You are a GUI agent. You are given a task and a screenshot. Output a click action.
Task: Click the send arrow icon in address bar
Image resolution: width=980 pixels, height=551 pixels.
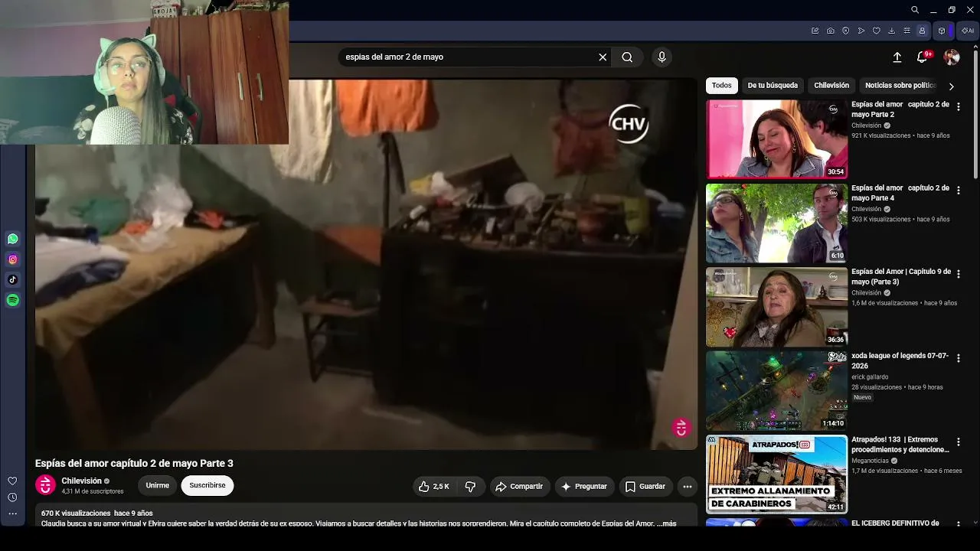coord(861,31)
